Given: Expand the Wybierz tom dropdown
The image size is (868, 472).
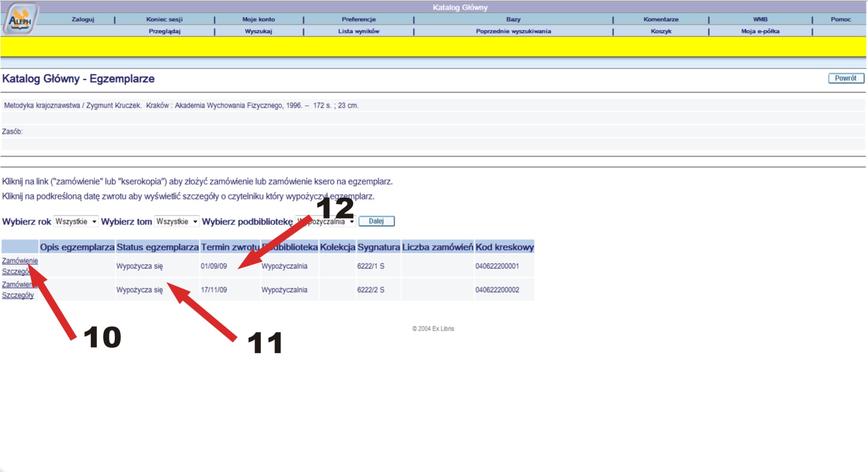Looking at the screenshot, I should point(176,221).
